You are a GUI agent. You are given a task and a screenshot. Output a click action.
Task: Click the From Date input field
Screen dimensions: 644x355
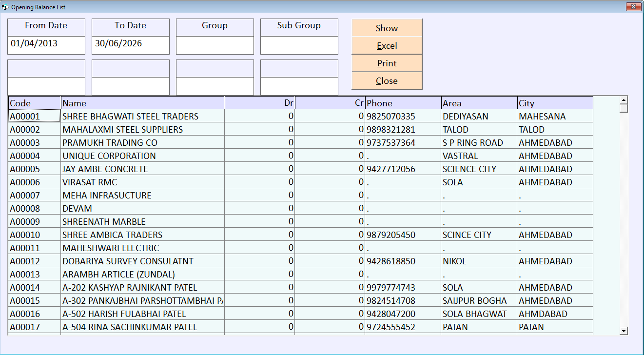[46, 45]
